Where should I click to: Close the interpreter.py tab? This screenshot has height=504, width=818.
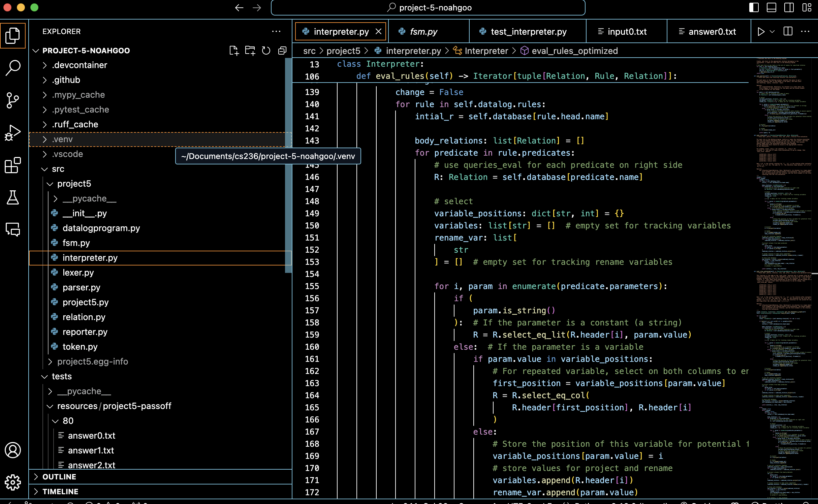[x=379, y=31]
